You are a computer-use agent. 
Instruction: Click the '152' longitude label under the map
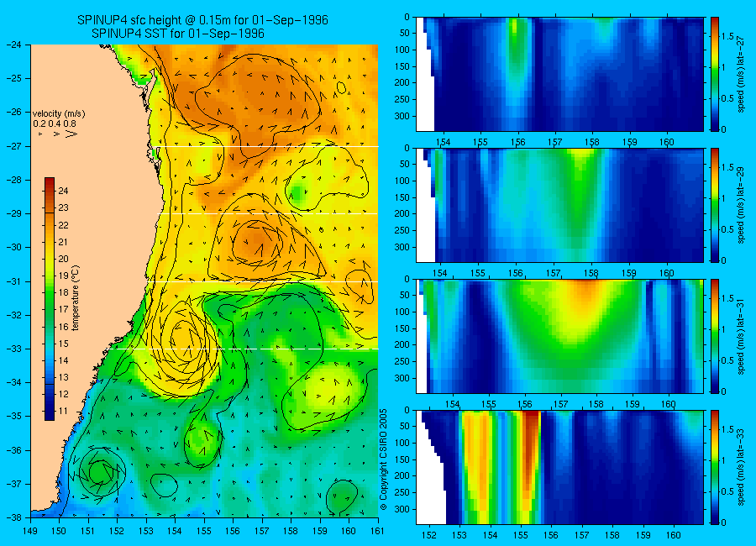pyautogui.click(x=117, y=532)
